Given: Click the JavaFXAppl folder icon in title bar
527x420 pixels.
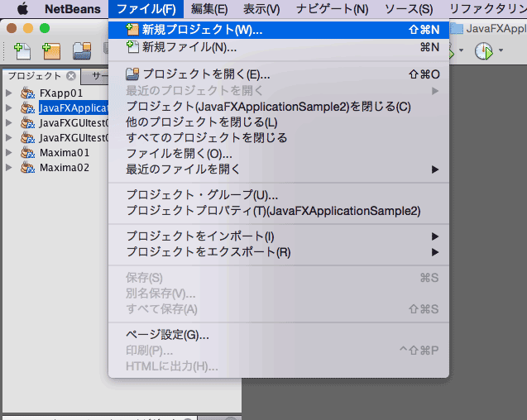Looking at the screenshot, I should pos(457,29).
